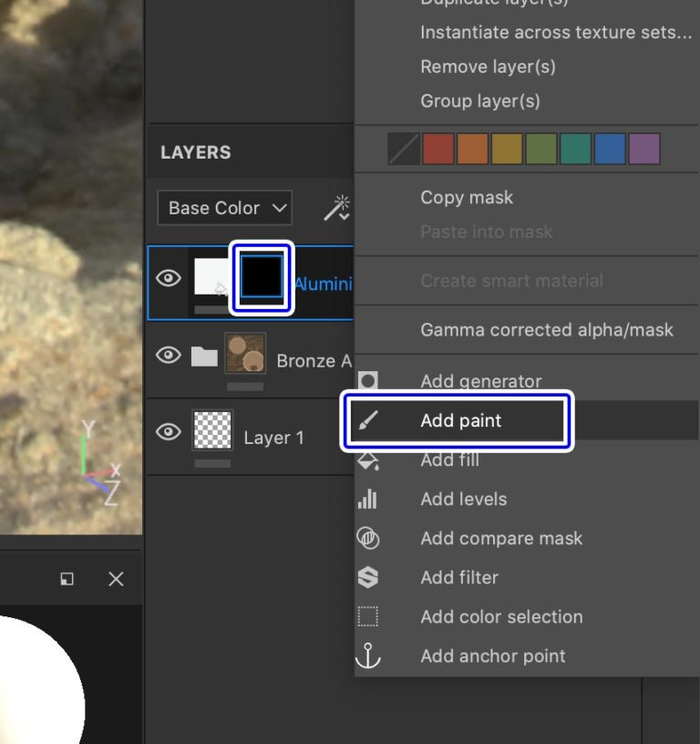Image resolution: width=700 pixels, height=744 pixels.
Task: Click the LAYERS panel title
Action: coord(196,152)
